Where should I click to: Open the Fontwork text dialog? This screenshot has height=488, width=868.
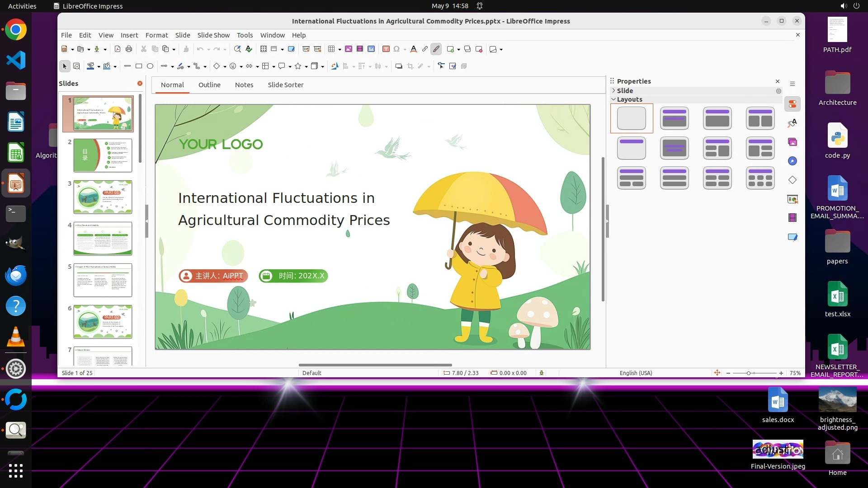click(413, 49)
